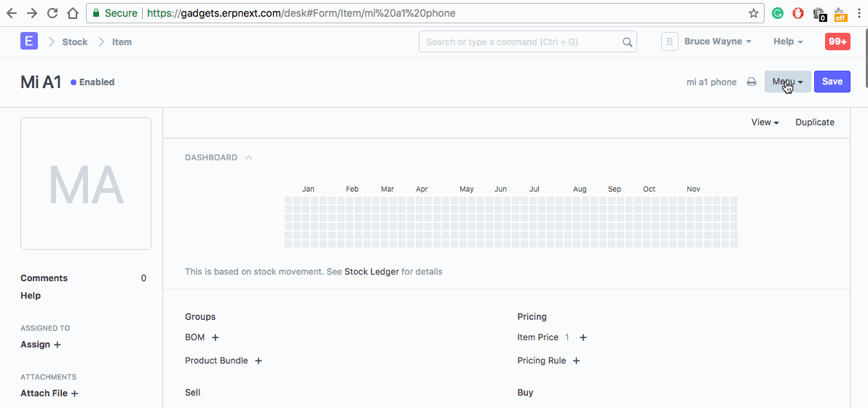Click the Grammarly extension icon
The height and width of the screenshot is (408, 868).
(778, 13)
